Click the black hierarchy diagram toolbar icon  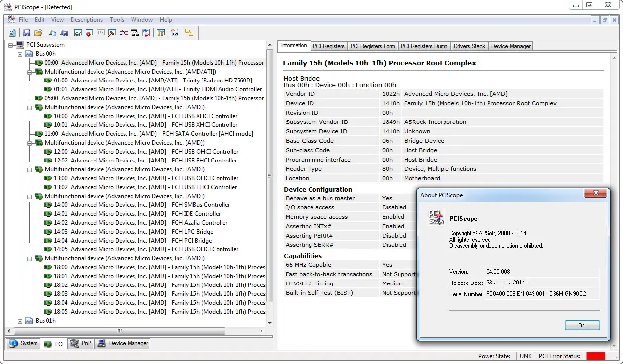point(135,33)
